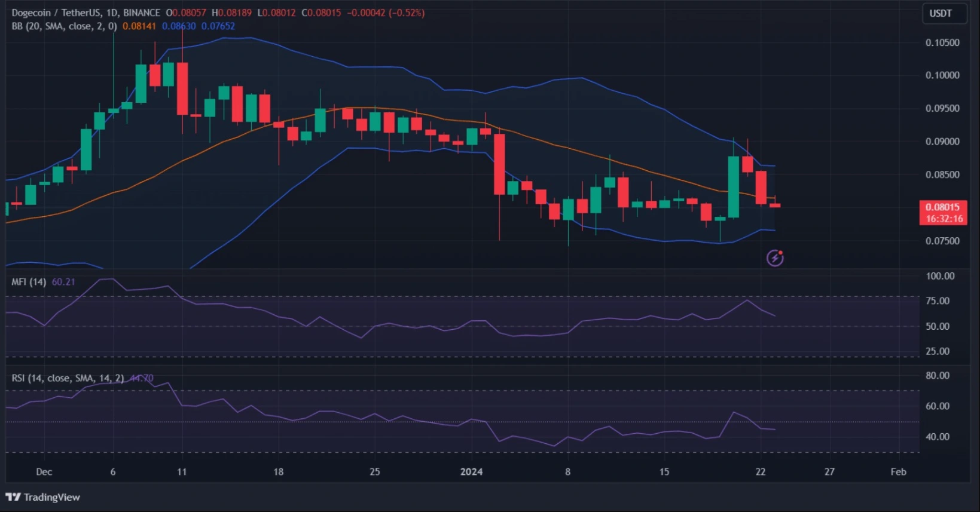Viewport: 980px width, 512px height.
Task: Click the purple lightning flash icon
Action: tap(775, 258)
